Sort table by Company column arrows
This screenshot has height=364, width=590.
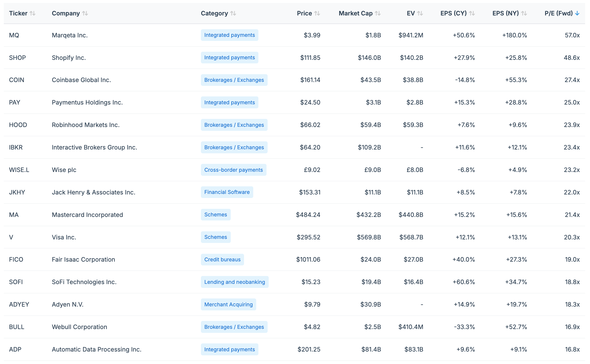(x=85, y=13)
